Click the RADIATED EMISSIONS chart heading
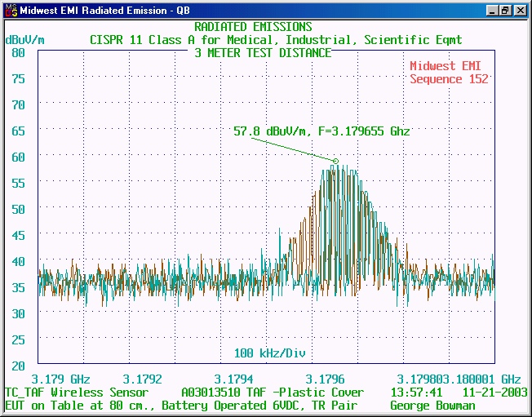 point(253,27)
